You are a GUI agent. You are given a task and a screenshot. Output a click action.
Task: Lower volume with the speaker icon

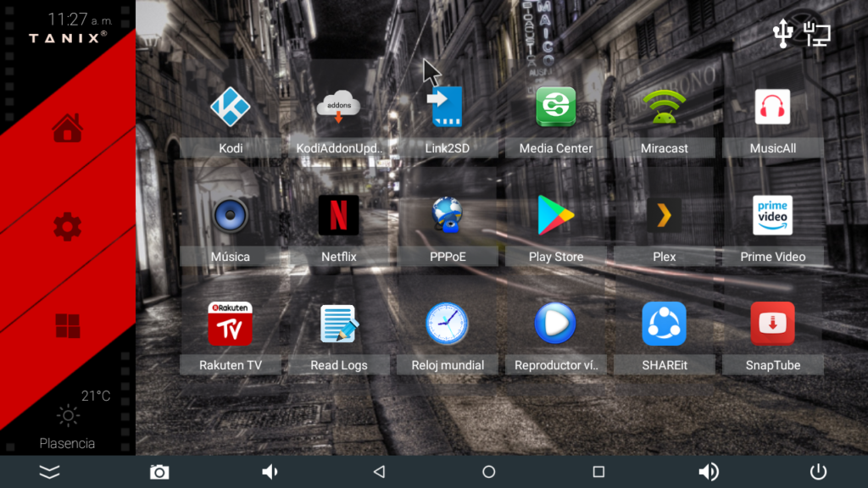(x=270, y=472)
